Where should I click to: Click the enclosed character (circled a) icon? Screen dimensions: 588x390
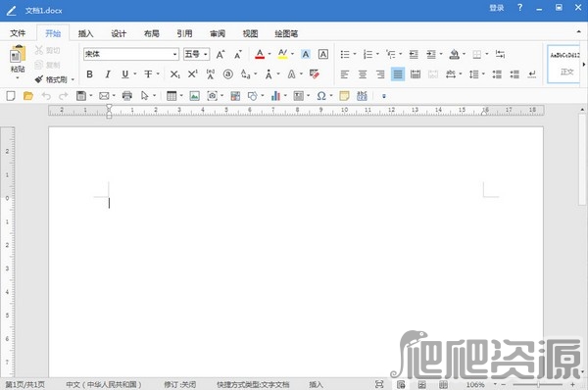[x=228, y=74]
